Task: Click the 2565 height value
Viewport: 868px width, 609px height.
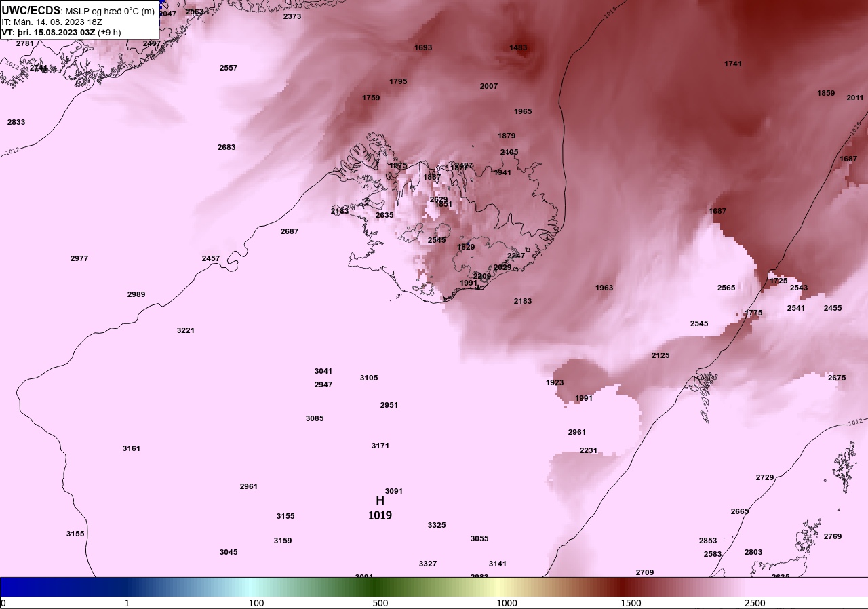Action: [726, 288]
